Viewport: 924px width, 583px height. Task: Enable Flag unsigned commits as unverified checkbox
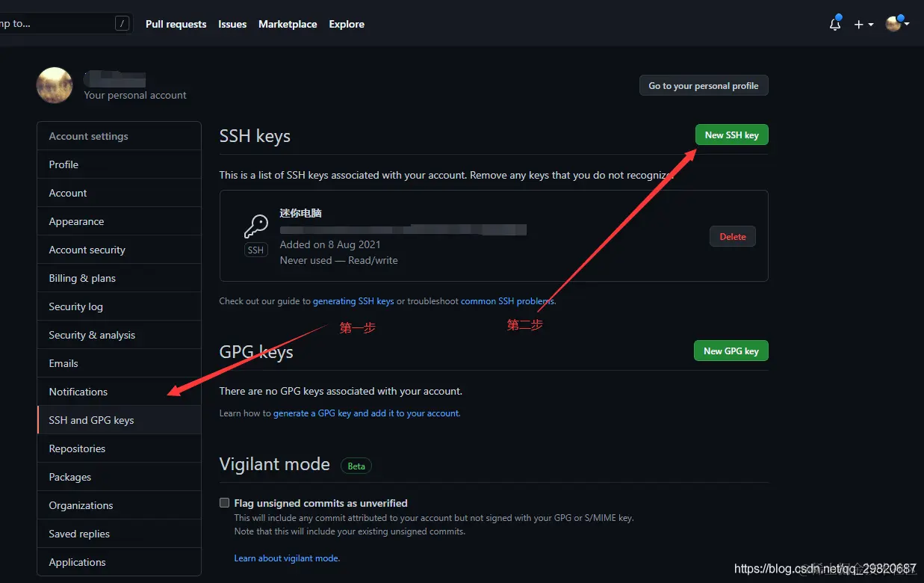pos(224,503)
